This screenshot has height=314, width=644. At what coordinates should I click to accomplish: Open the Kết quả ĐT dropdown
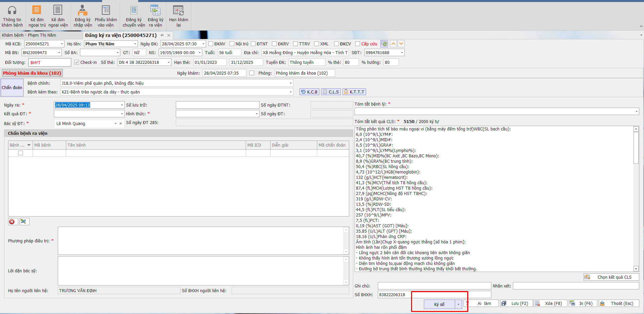click(122, 114)
